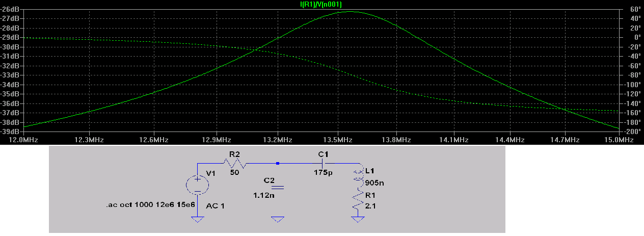Click the ground symbol below R1
This screenshot has width=644, height=236.
coord(358,219)
